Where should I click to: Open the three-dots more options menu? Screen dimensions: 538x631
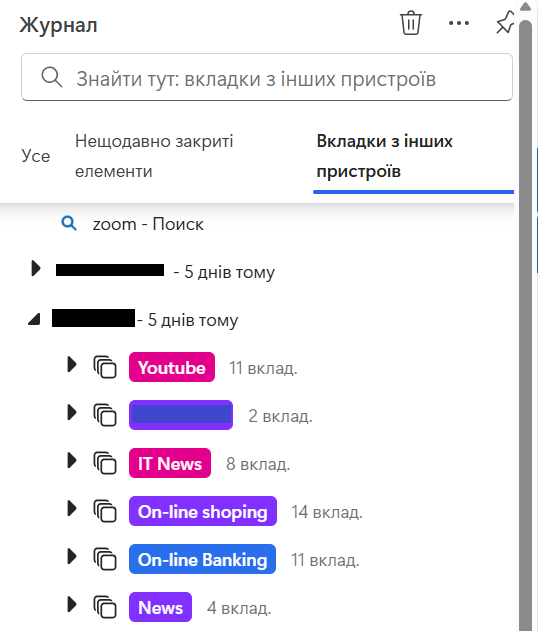(x=459, y=23)
